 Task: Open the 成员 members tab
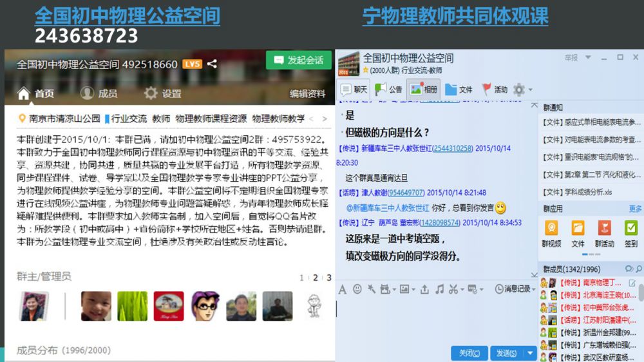click(99, 93)
